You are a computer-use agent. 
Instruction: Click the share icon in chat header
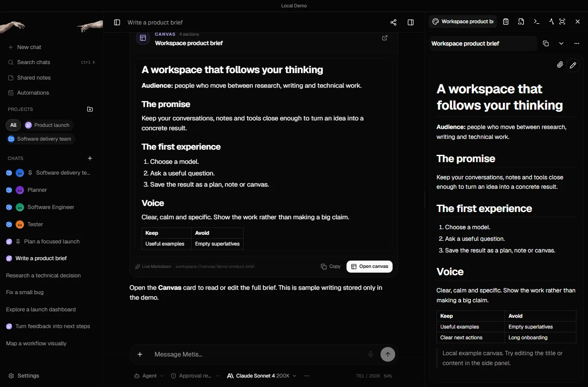[x=393, y=22]
